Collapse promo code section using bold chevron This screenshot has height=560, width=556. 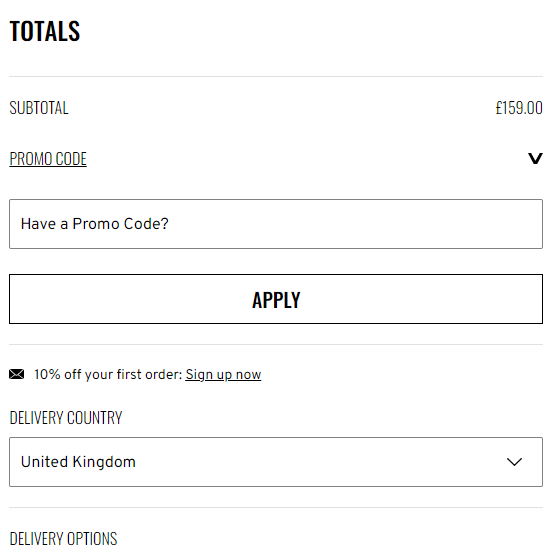pos(535,158)
